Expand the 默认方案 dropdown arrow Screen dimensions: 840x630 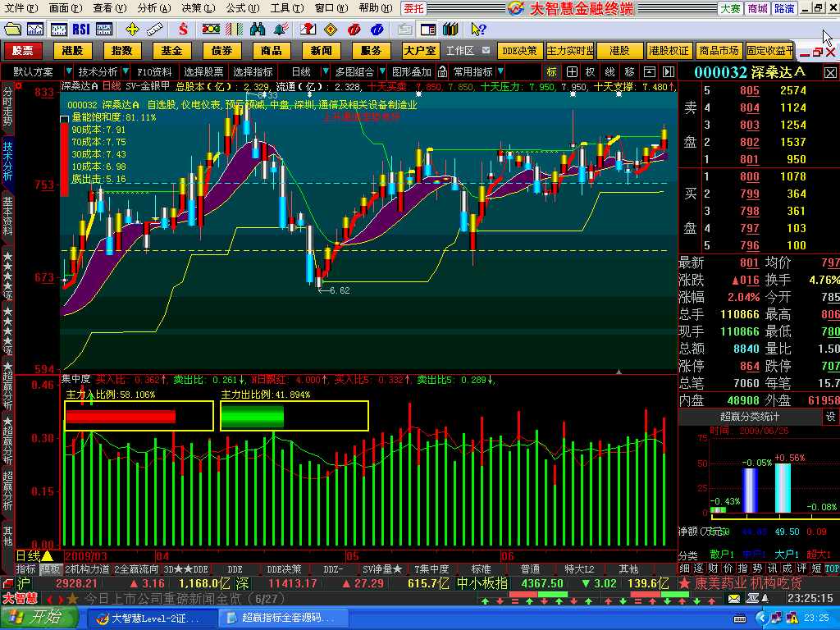69,71
